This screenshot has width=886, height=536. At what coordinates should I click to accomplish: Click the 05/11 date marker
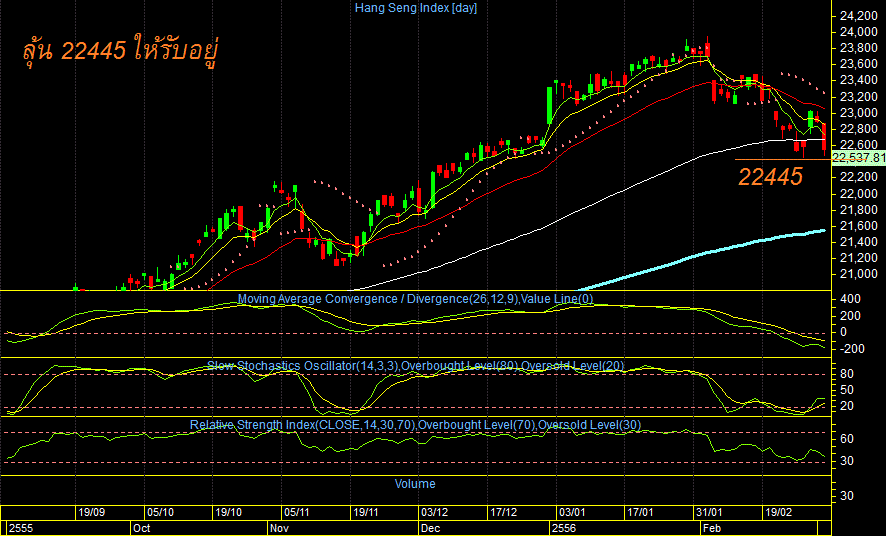pyautogui.click(x=297, y=512)
